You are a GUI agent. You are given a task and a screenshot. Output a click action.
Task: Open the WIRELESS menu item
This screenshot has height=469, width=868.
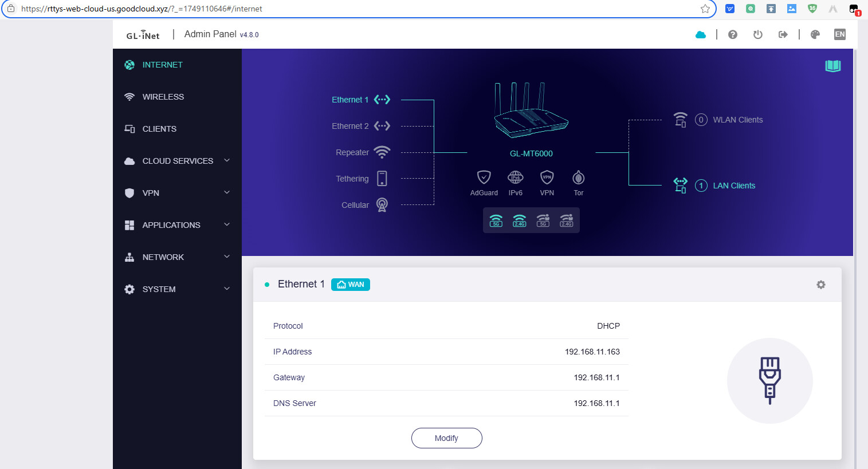pyautogui.click(x=163, y=97)
